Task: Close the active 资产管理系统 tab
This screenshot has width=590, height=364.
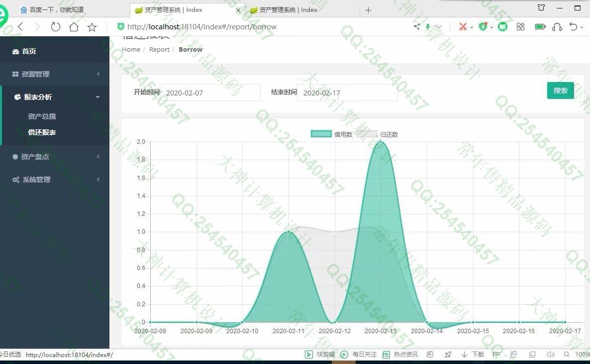Action: pos(238,10)
